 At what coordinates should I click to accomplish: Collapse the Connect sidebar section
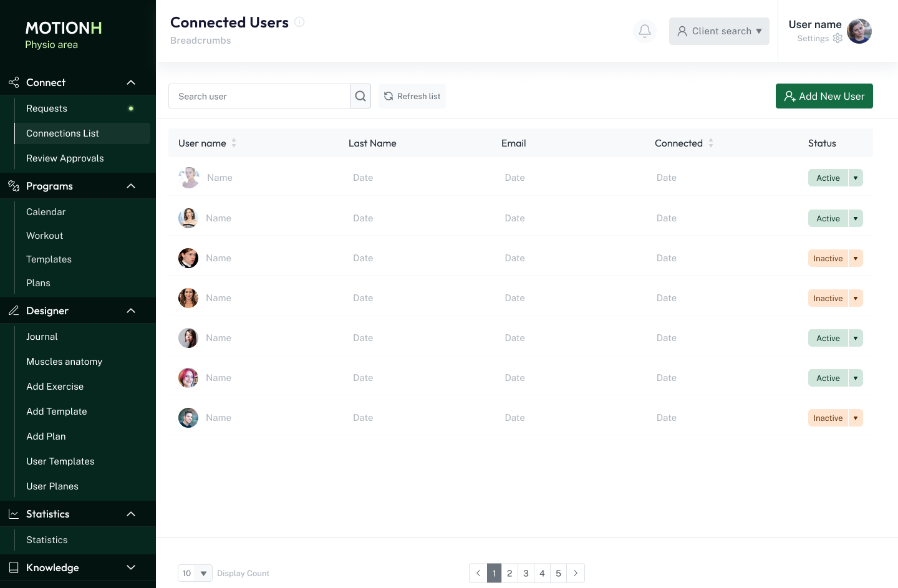point(131,82)
